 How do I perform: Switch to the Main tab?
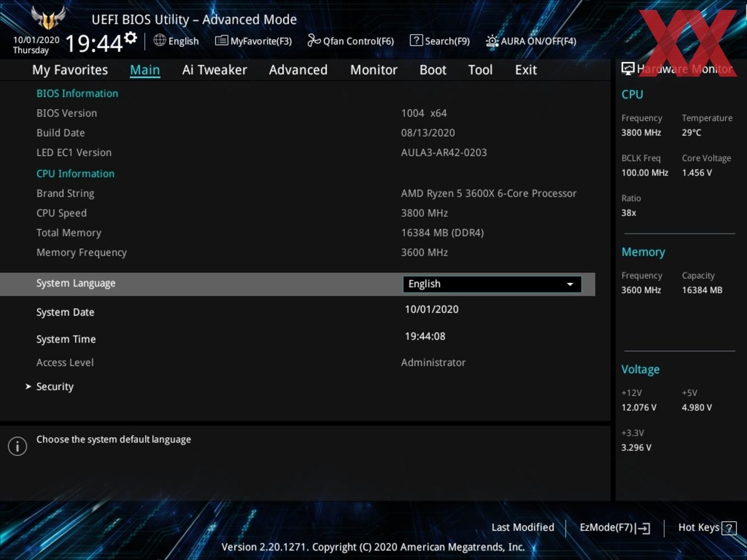(x=145, y=70)
